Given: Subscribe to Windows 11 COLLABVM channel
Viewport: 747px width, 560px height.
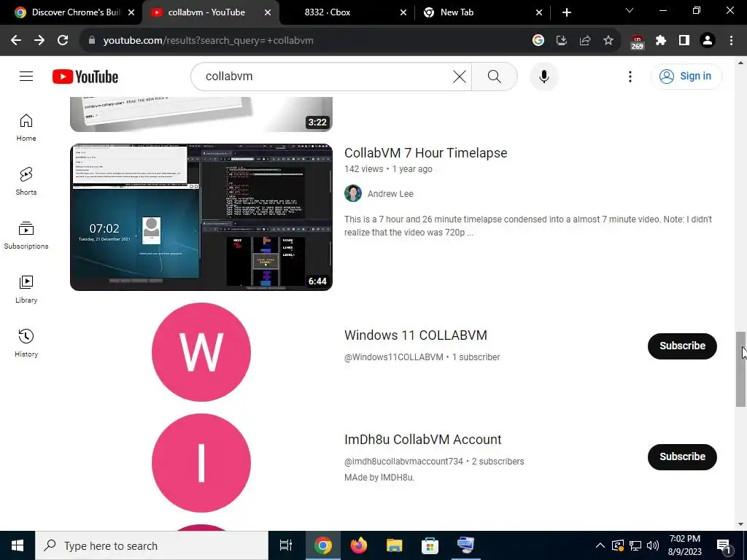Looking at the screenshot, I should pos(682,346).
